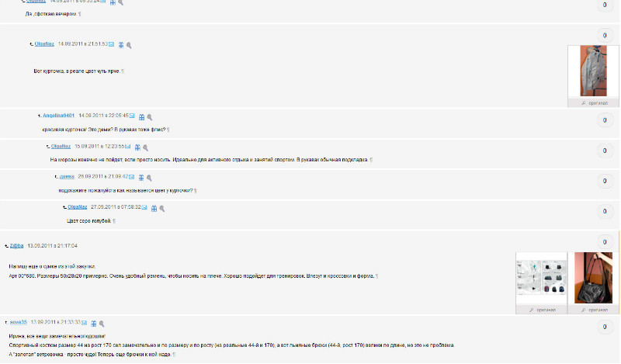The width and height of the screenshot is (621, 364).
Task: Click the gift icon on Angelina0401 comment
Action: [141, 117]
